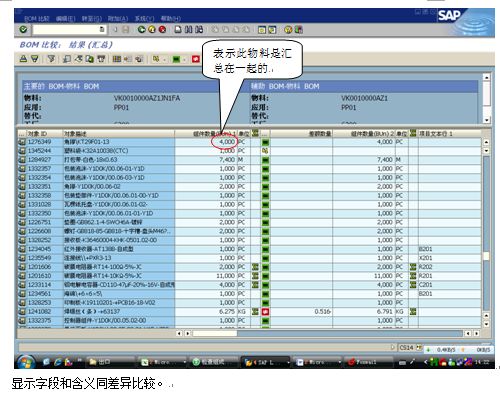The width and height of the screenshot is (500, 396).
Task: Click the binoculars Find icon
Action: click(189, 30)
